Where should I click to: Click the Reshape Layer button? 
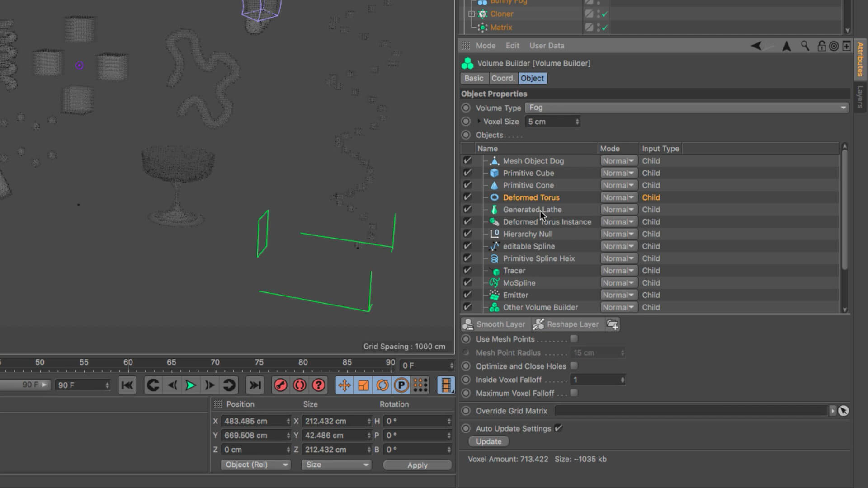click(x=566, y=324)
